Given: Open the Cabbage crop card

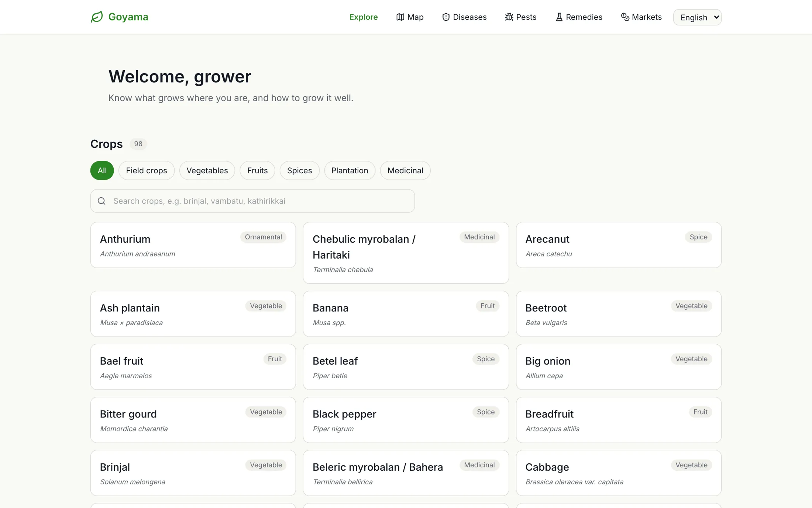Looking at the screenshot, I should point(619,473).
